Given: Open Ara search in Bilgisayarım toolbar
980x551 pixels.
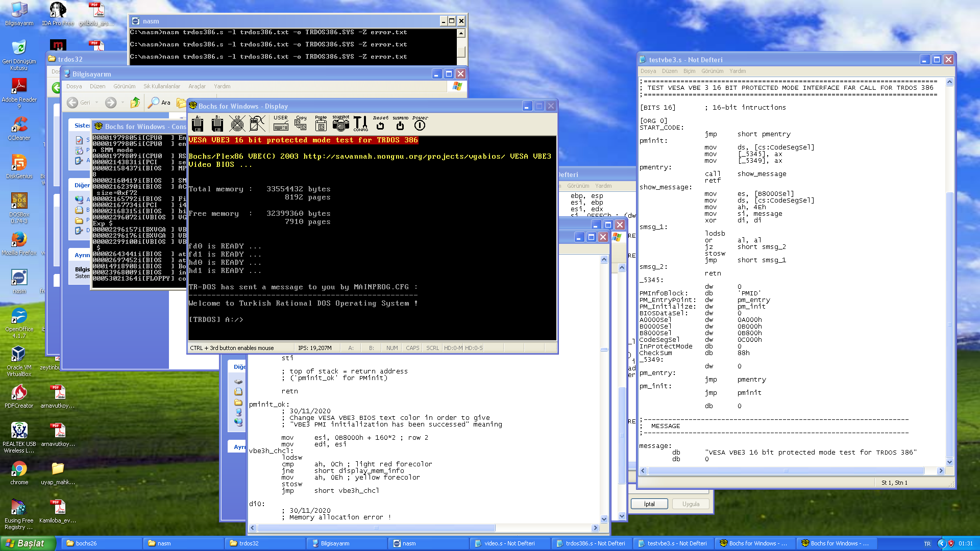Looking at the screenshot, I should tap(159, 103).
